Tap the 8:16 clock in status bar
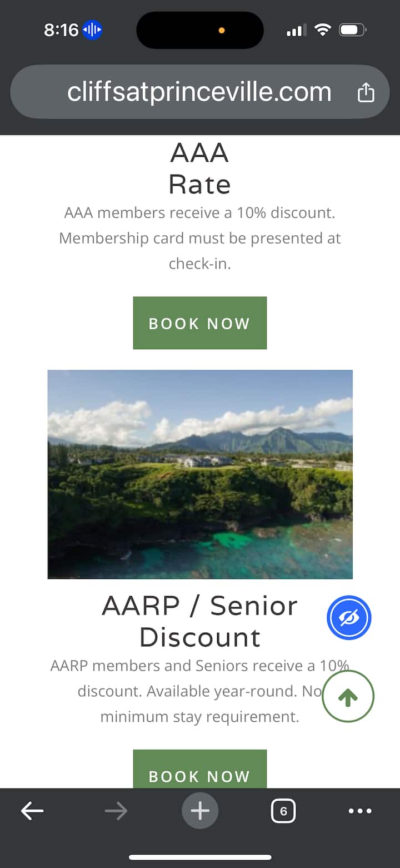 coord(61,30)
